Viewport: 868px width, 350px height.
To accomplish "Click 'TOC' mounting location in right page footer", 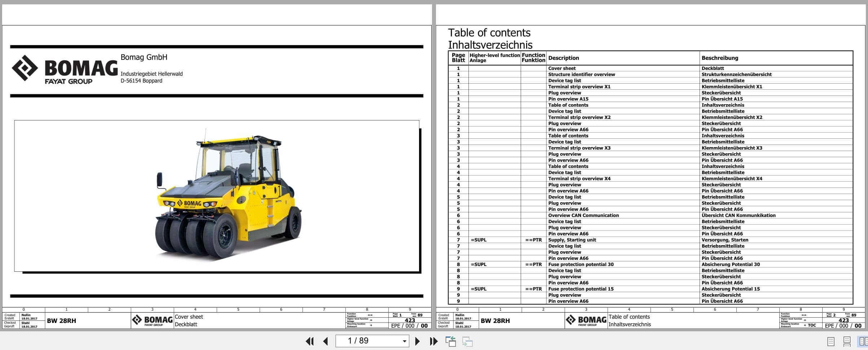I will tap(812, 325).
